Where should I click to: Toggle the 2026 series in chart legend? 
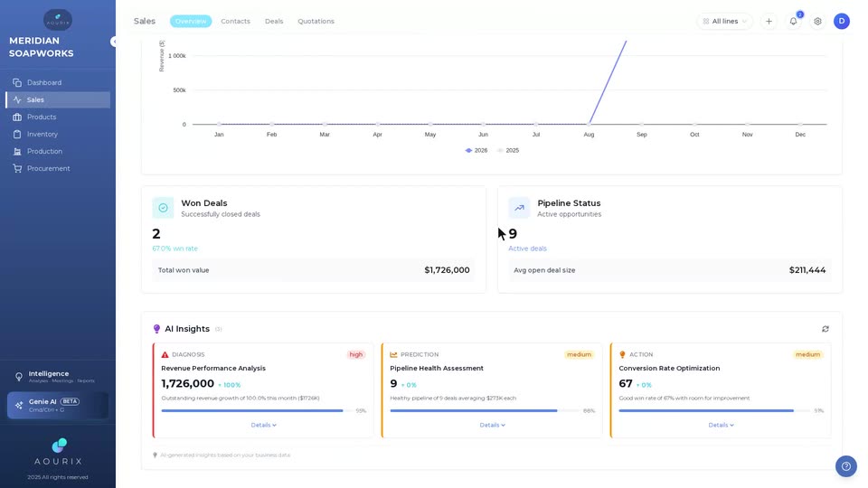(476, 150)
